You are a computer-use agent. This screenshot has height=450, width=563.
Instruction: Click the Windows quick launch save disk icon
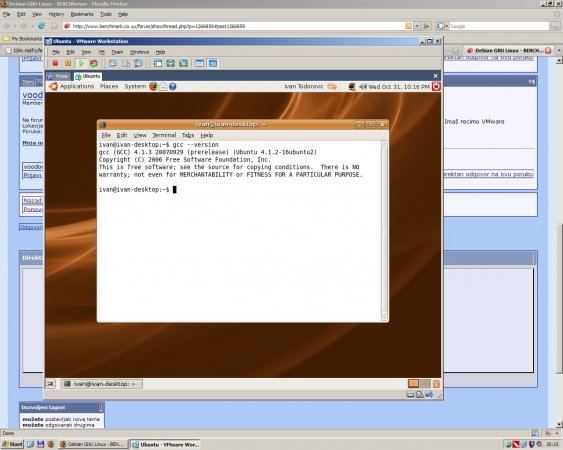[x=40, y=444]
